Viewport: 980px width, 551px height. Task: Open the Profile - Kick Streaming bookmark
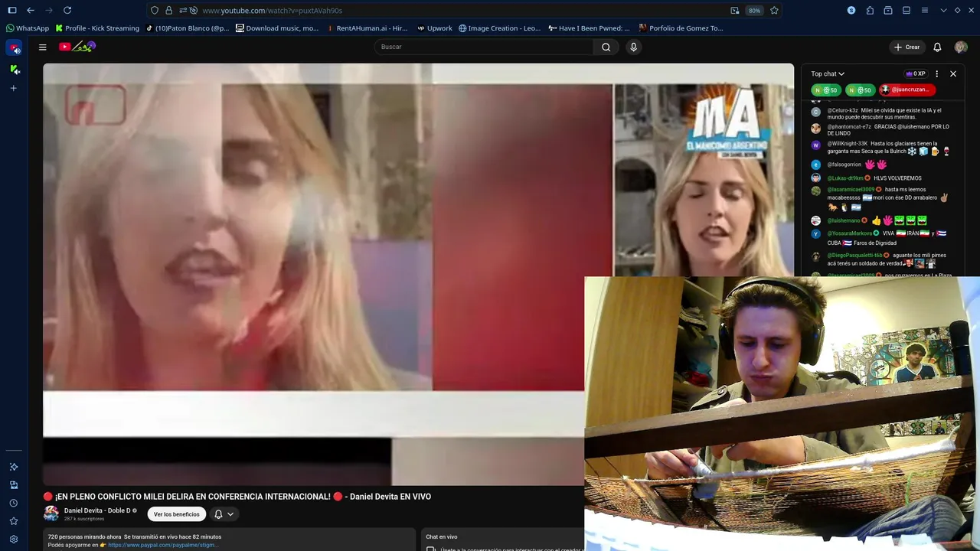pos(97,28)
